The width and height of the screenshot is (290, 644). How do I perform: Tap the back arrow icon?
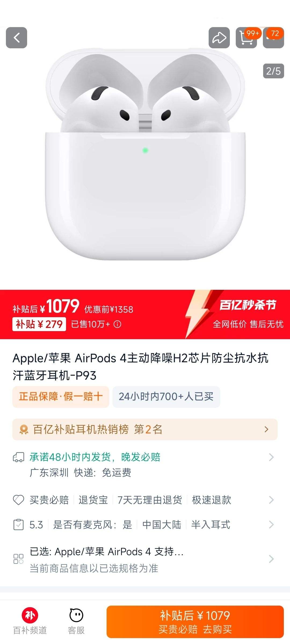16,38
